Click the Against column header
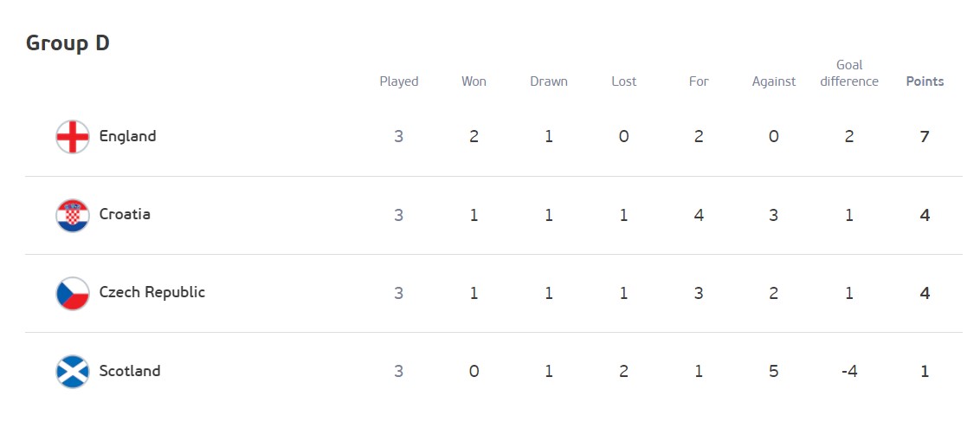 pyautogui.click(x=774, y=81)
